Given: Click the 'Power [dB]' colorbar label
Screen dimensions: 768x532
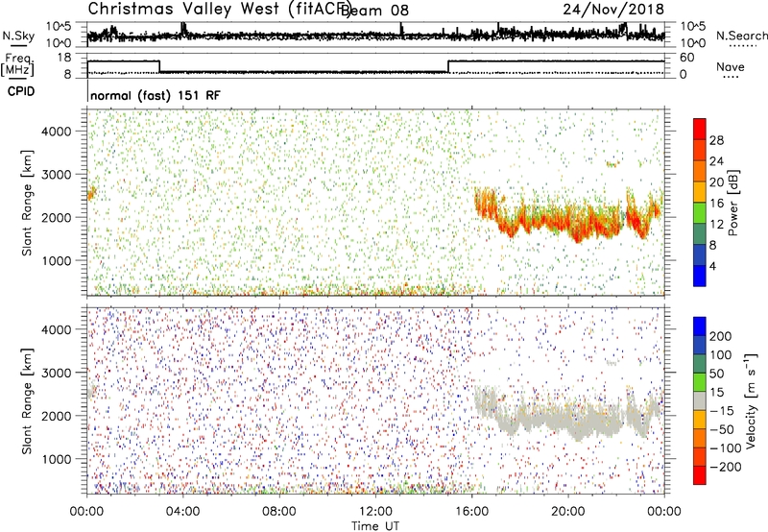Looking at the screenshot, I should click(x=732, y=203).
